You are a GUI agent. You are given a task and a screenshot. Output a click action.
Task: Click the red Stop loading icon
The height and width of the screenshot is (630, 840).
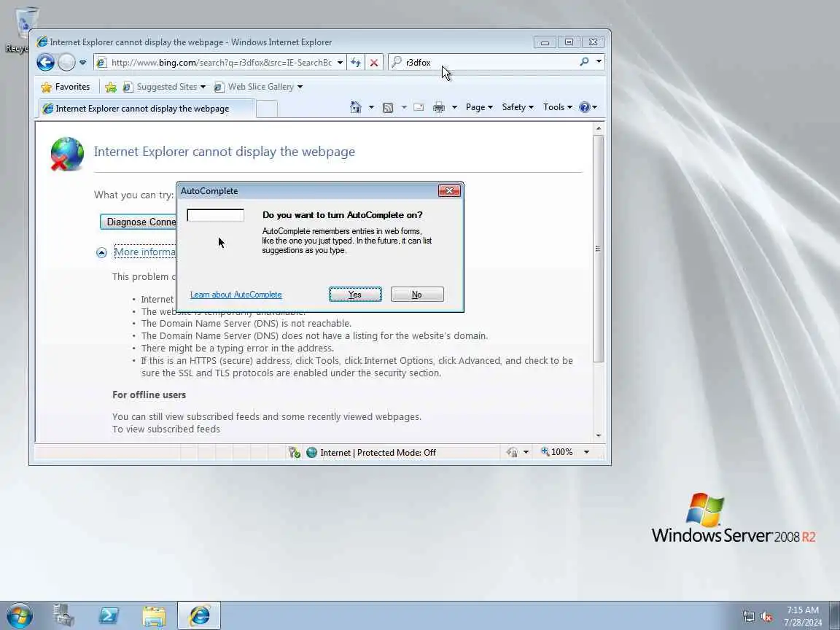[374, 63]
